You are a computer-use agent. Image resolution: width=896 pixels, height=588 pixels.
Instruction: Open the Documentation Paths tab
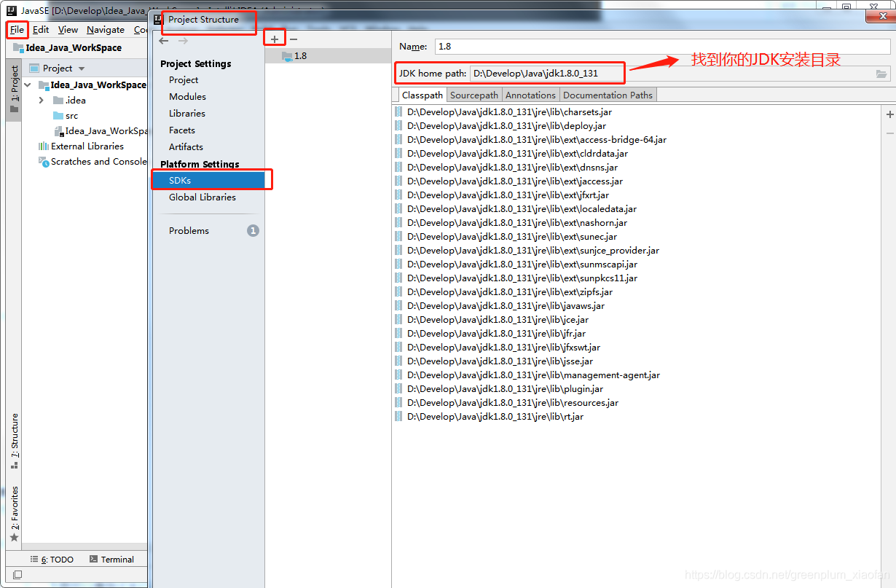(608, 95)
